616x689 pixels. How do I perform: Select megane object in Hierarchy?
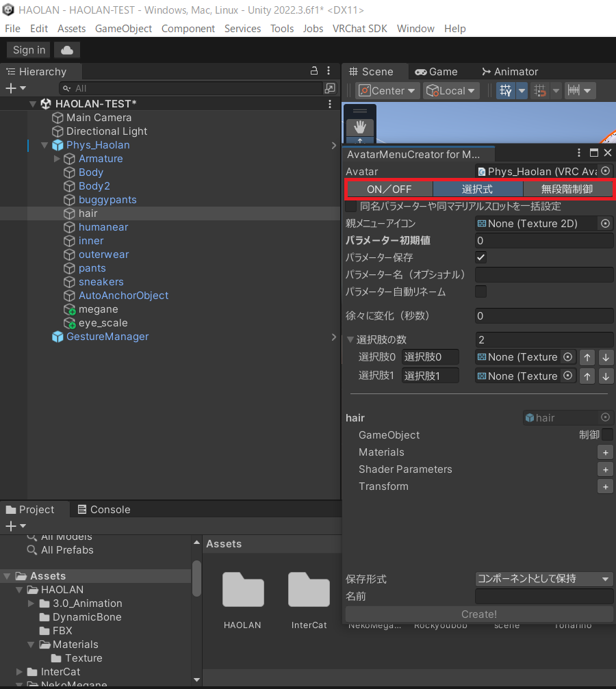click(x=98, y=309)
